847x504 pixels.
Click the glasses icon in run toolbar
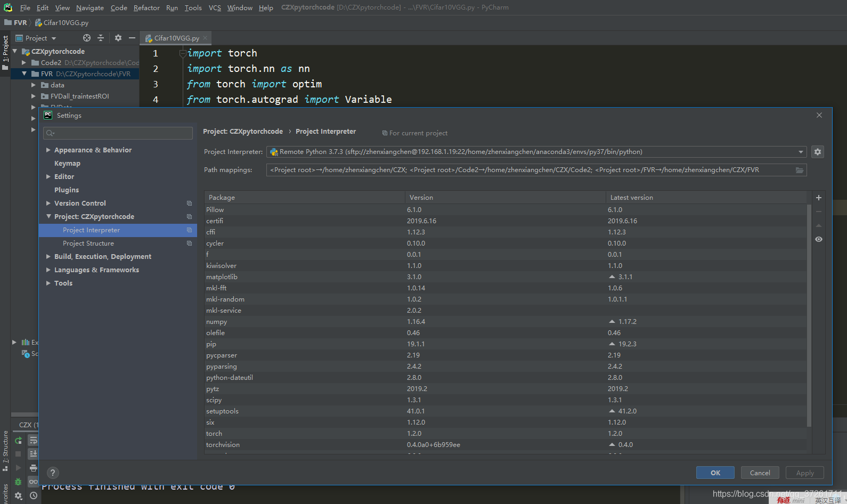point(33,482)
